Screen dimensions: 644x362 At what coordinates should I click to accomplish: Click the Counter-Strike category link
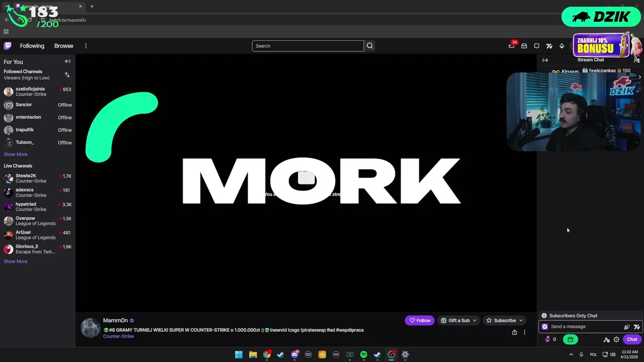click(118, 336)
